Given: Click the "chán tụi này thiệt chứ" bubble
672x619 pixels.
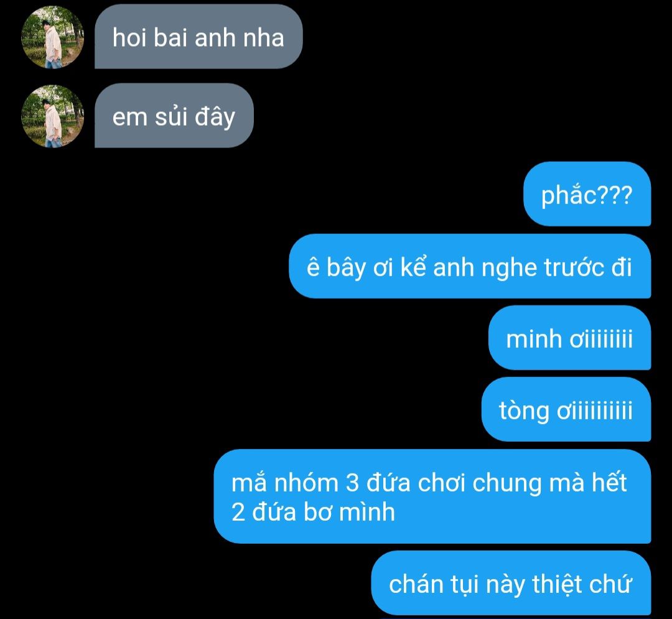Looking at the screenshot, I should (x=511, y=583).
